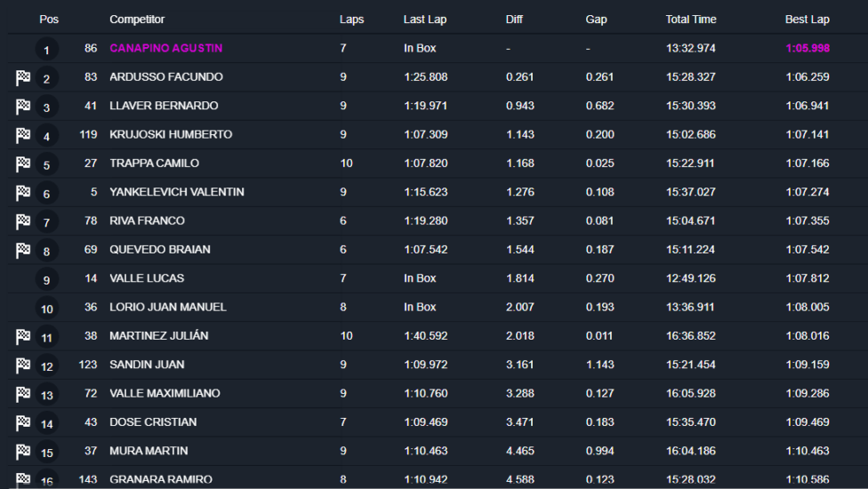The height and width of the screenshot is (489, 868).
Task: Click the Gap column header
Action: 596,20
